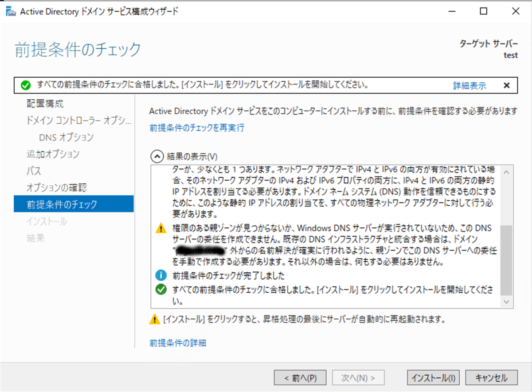Click the scrollbar down arrow in the results box

pyautogui.click(x=506, y=302)
